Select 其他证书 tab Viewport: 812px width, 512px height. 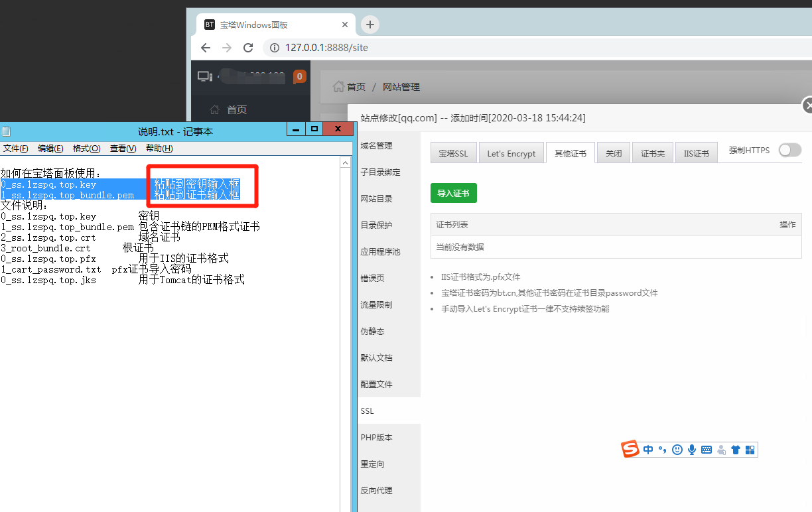571,153
